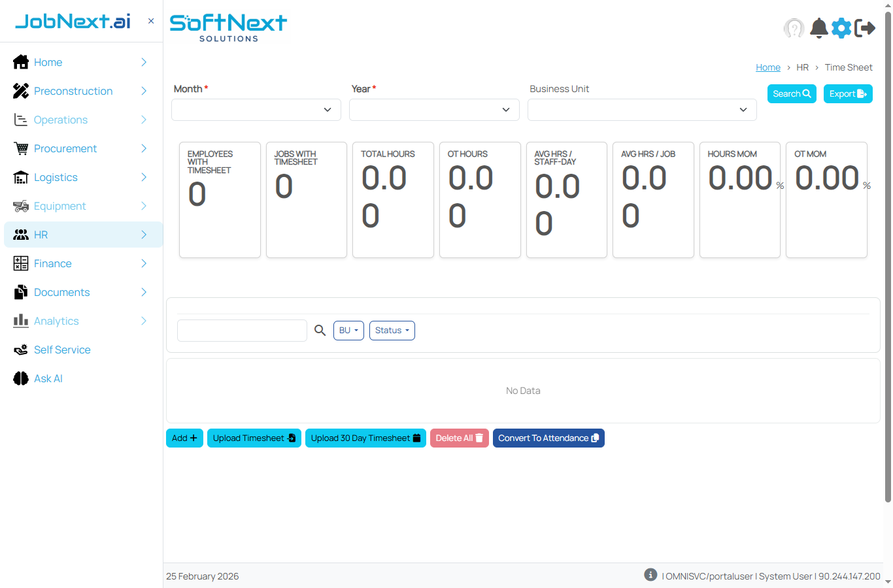The height and width of the screenshot is (588, 893).
Task: Click the search magnifier next to the filter box
Action: [x=320, y=330]
